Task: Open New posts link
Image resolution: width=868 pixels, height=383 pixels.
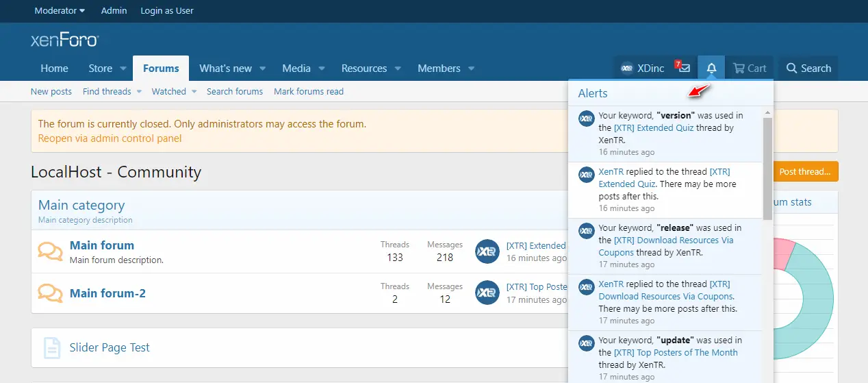Action: (51, 91)
